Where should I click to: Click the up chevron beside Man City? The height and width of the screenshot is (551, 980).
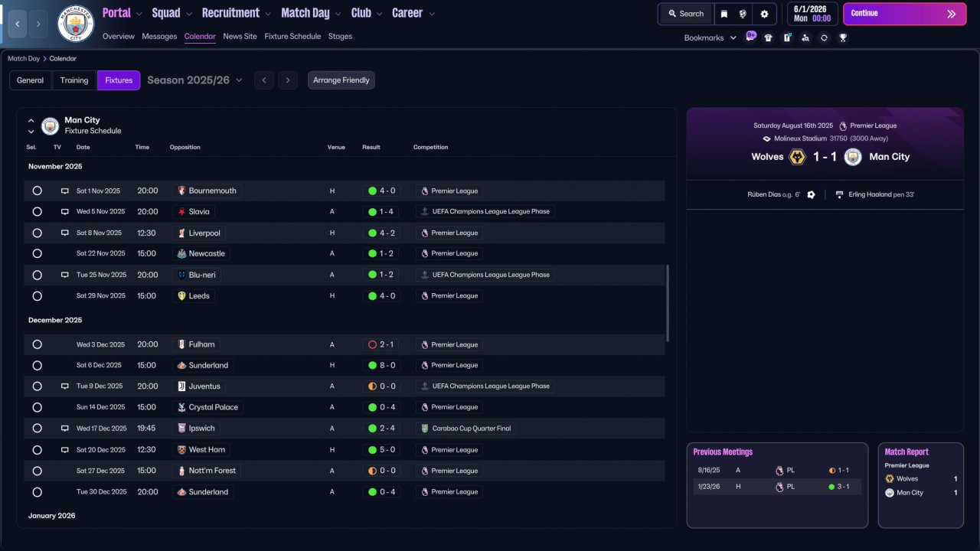pos(31,121)
